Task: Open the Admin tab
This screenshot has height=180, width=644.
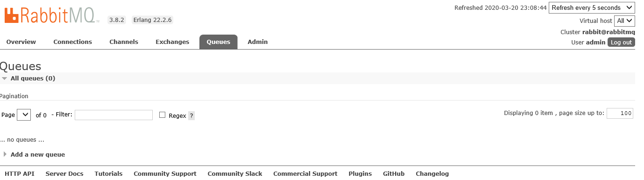Action: 257,42
